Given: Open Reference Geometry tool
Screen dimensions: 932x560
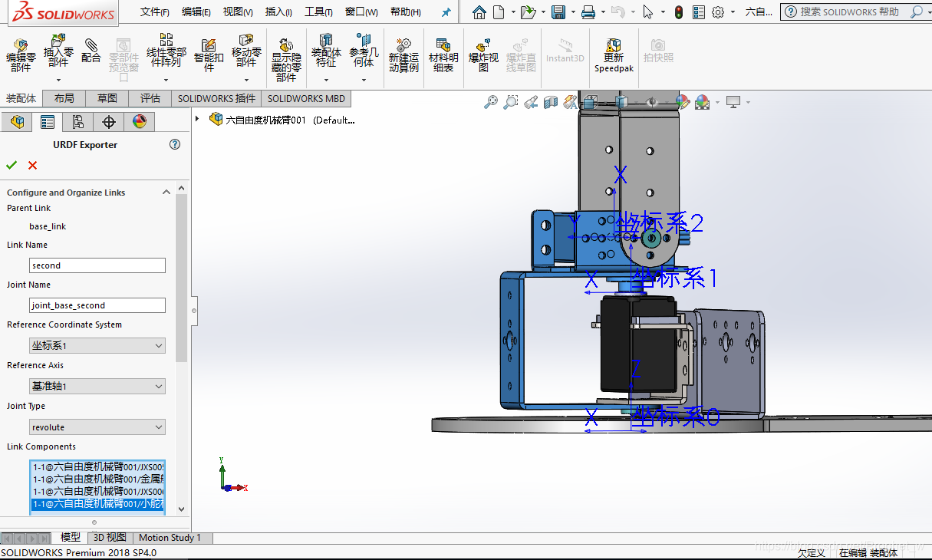Looking at the screenshot, I should 364,51.
